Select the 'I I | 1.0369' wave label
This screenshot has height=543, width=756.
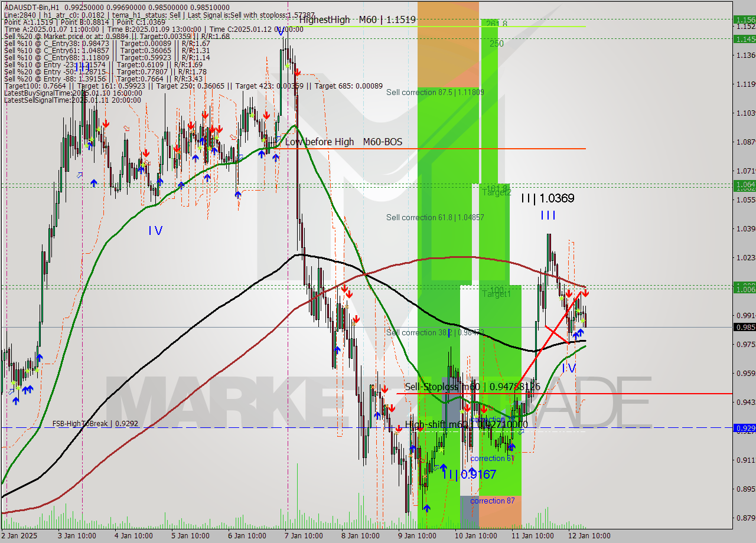pyautogui.click(x=548, y=198)
